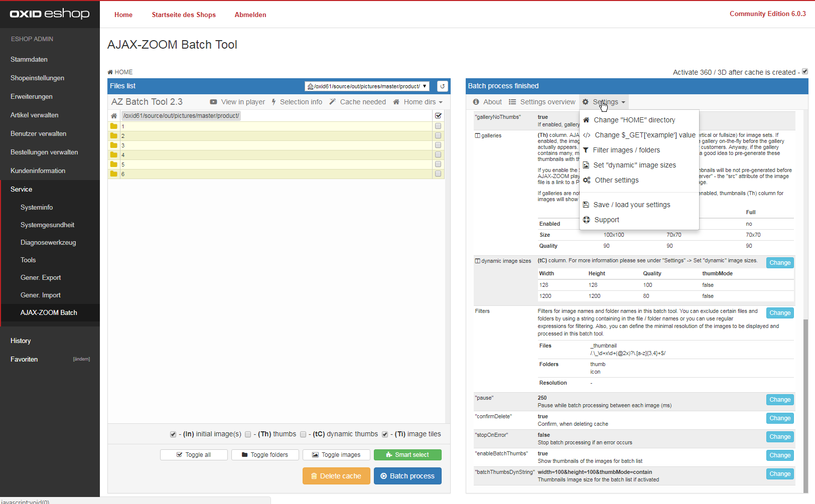Image resolution: width=815 pixels, height=504 pixels.
Task: Enable the (Th) thumbs checkbox
Action: [248, 434]
